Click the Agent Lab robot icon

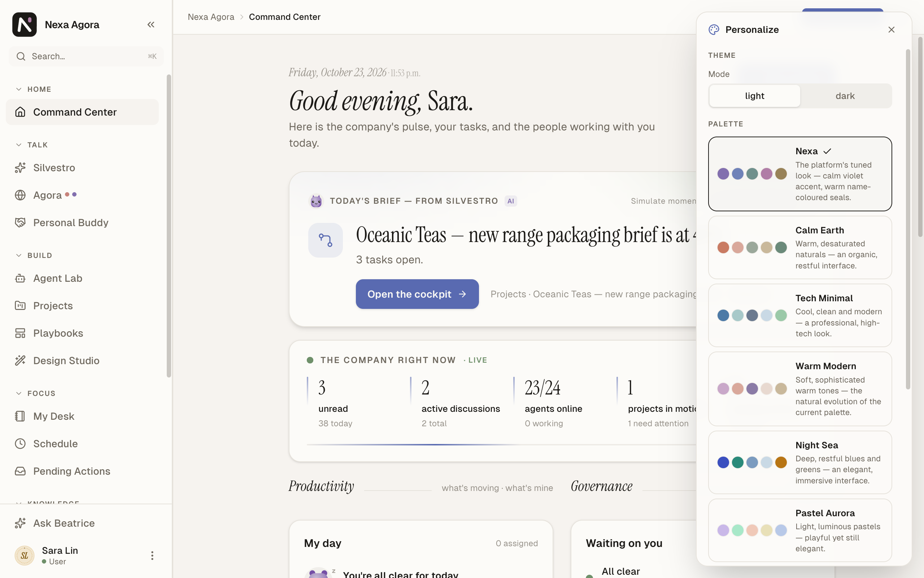tap(20, 278)
